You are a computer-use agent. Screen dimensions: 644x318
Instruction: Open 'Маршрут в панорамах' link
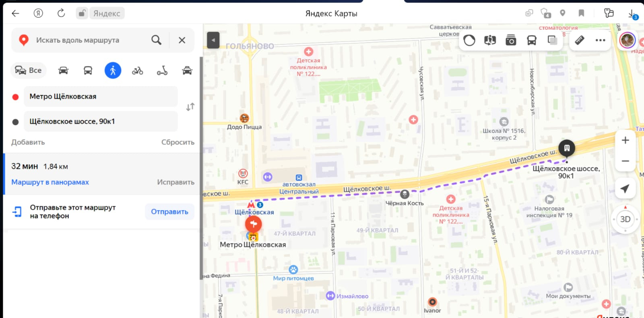tap(50, 182)
